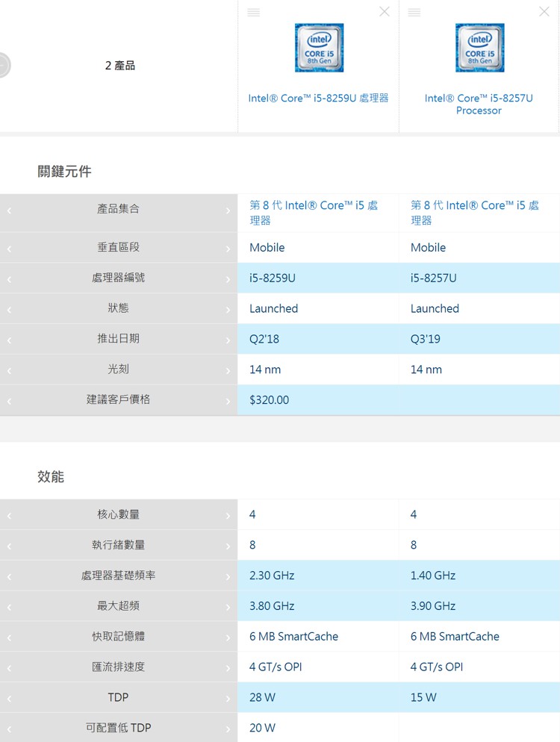Select the 2.30 GHz base frequency value
The width and height of the screenshot is (560, 742).
pyautogui.click(x=272, y=576)
